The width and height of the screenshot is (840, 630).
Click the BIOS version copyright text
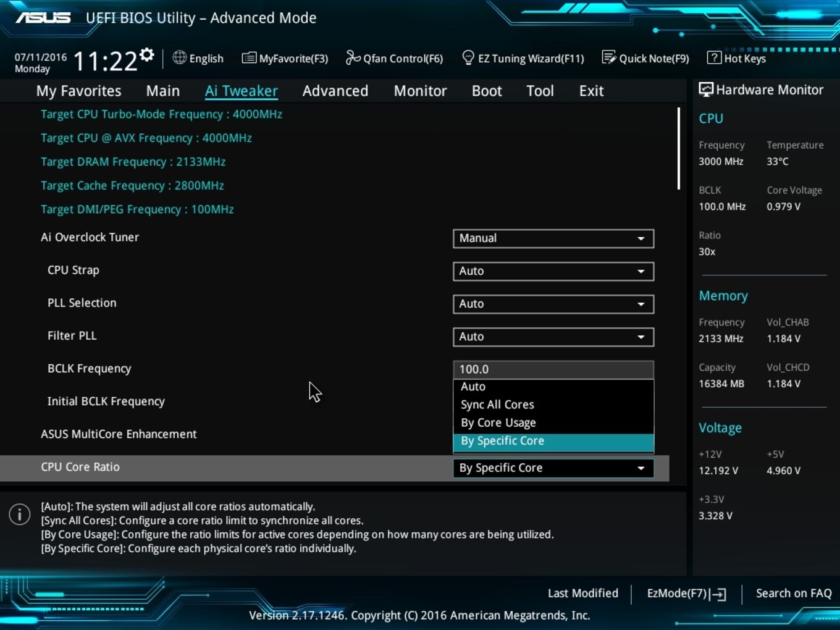419,615
